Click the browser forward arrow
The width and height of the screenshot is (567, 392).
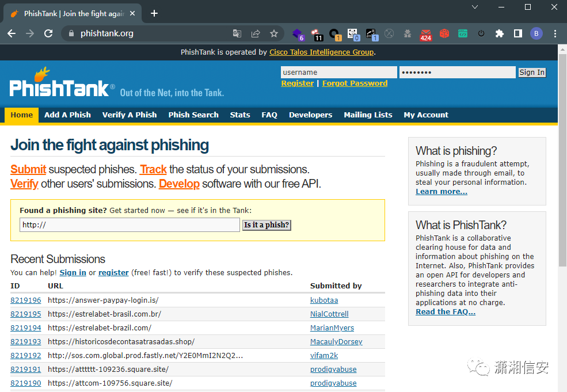click(30, 33)
